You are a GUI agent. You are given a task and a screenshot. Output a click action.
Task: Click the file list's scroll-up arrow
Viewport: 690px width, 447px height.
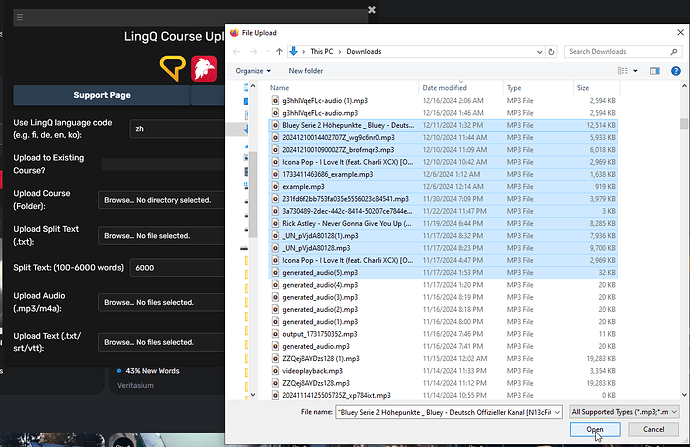click(x=684, y=86)
